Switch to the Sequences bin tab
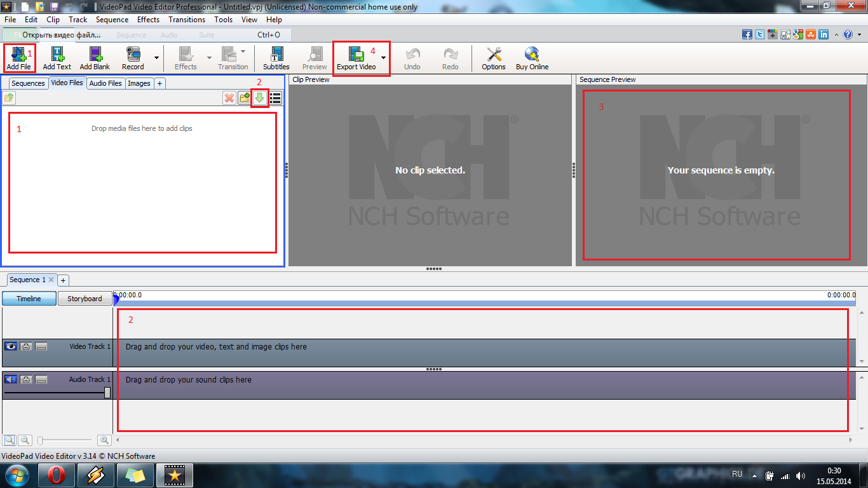Viewport: 868px width, 488px height. 29,83
